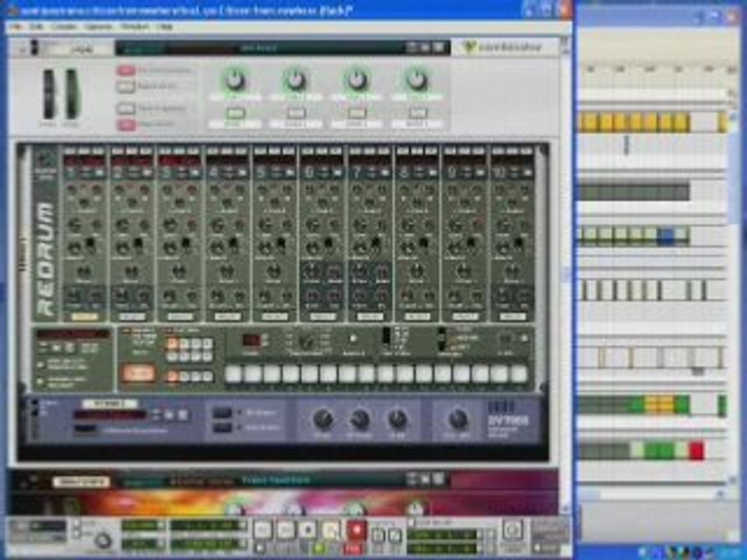
Task: Toggle Combinator Button 1 under first rotary
Action: pyautogui.click(x=235, y=114)
